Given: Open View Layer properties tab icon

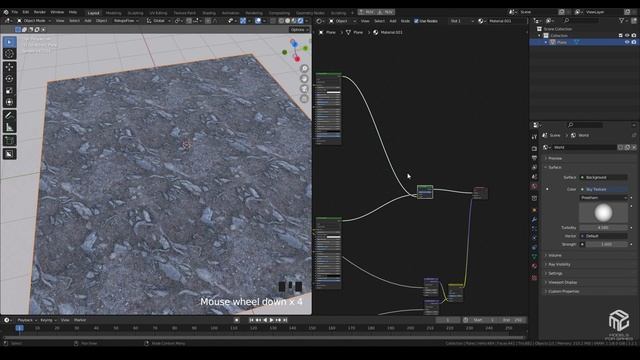Looking at the screenshot, I should pos(534,167).
